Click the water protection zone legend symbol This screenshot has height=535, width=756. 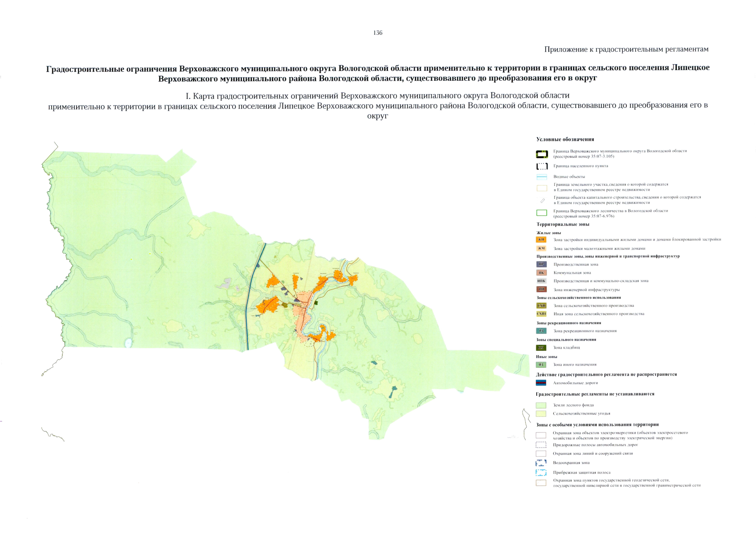[x=541, y=463]
